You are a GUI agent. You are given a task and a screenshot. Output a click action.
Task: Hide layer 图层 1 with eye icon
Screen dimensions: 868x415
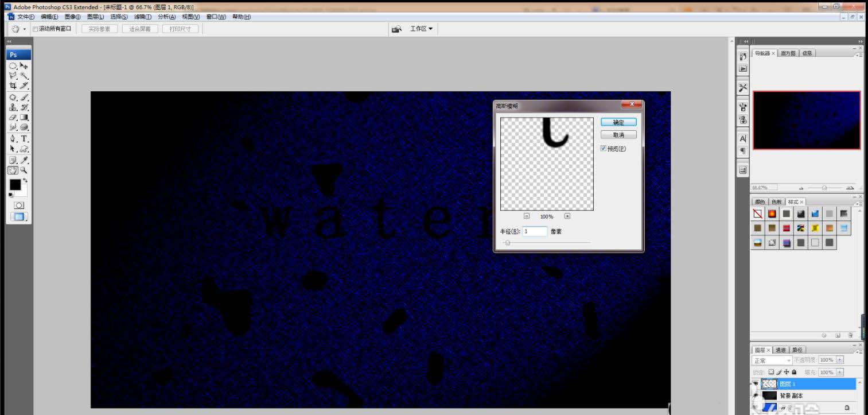point(756,384)
